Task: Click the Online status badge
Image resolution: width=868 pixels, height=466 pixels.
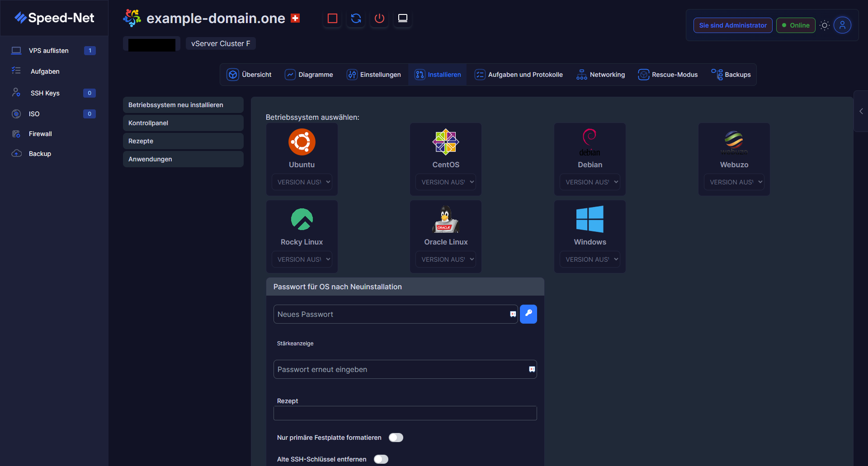Action: [796, 25]
